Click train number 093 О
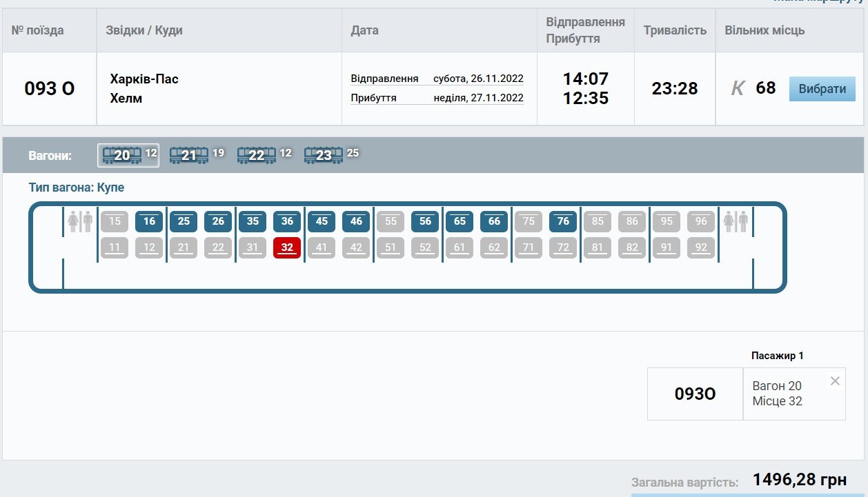The height and width of the screenshot is (497, 868). (x=50, y=89)
